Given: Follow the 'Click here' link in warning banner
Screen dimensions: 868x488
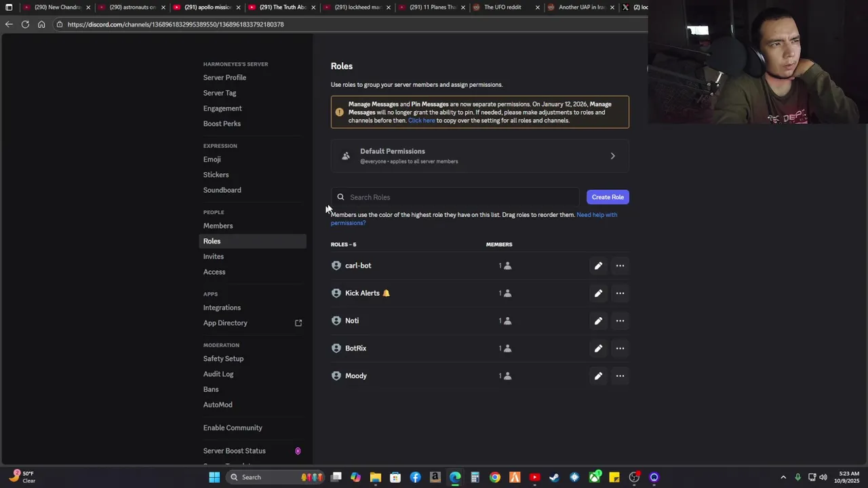Looking at the screenshot, I should (x=421, y=121).
